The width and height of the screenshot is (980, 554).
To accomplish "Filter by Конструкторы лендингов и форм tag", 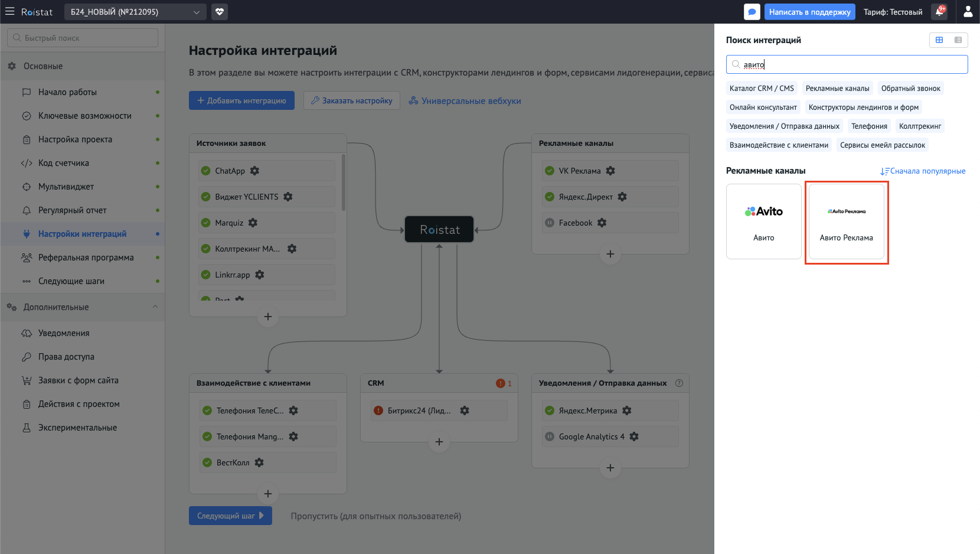I will click(x=864, y=107).
